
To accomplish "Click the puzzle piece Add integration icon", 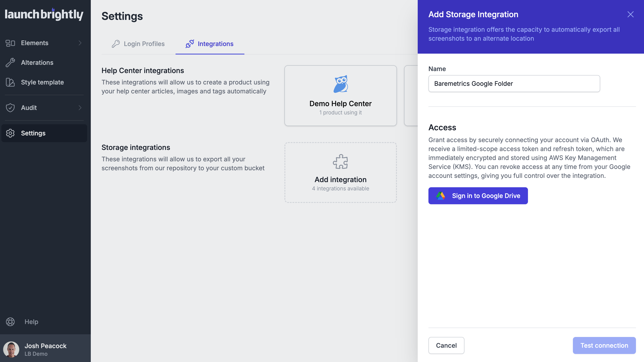I will [x=340, y=162].
